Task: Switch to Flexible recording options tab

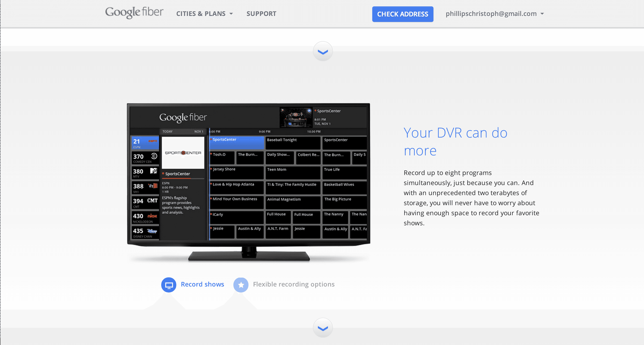Action: [x=293, y=284]
